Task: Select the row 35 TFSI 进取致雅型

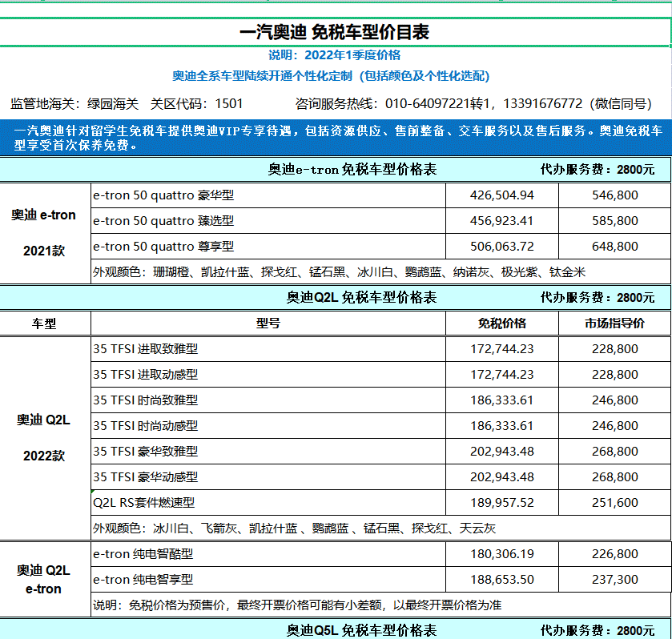Action: point(268,349)
